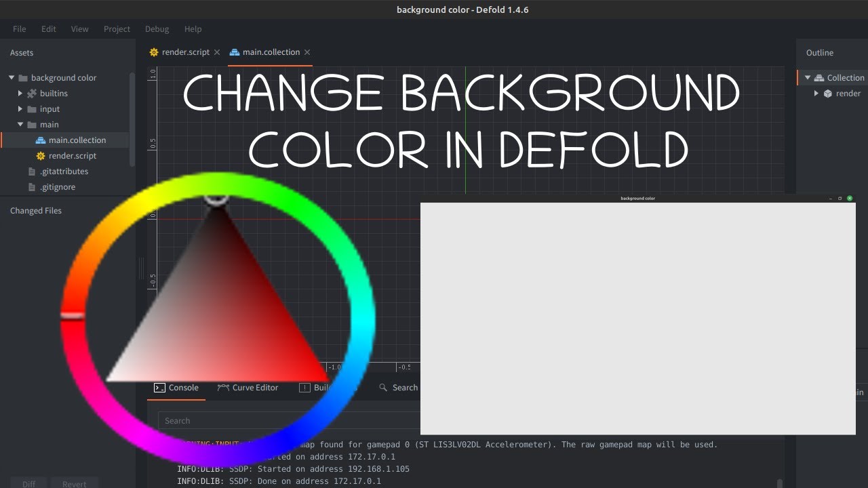Click the Search tab magnifier icon

(x=383, y=388)
